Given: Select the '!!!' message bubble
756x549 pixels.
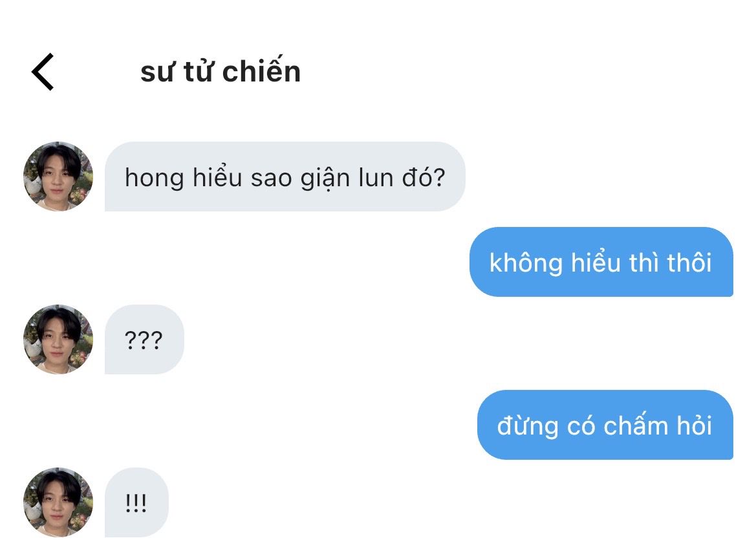Looking at the screenshot, I should click(x=136, y=502).
